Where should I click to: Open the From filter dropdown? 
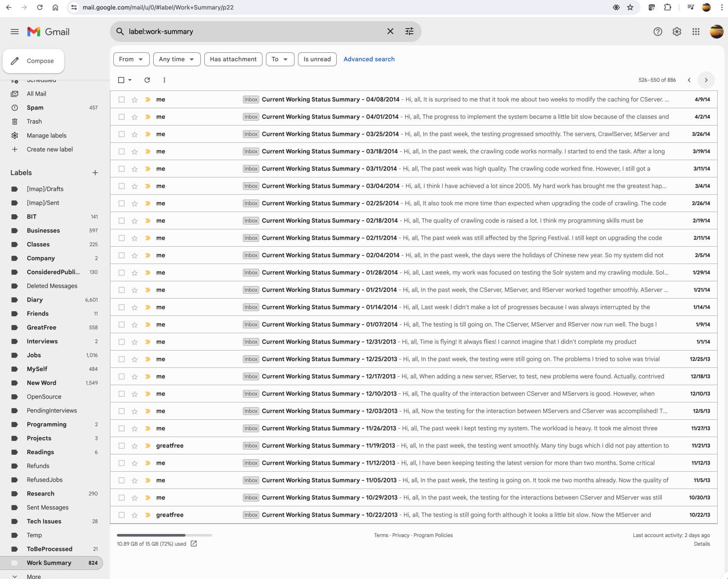[131, 59]
